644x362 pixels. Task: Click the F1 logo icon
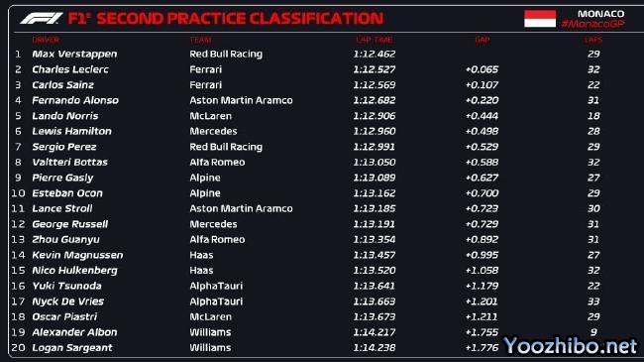click(42, 18)
